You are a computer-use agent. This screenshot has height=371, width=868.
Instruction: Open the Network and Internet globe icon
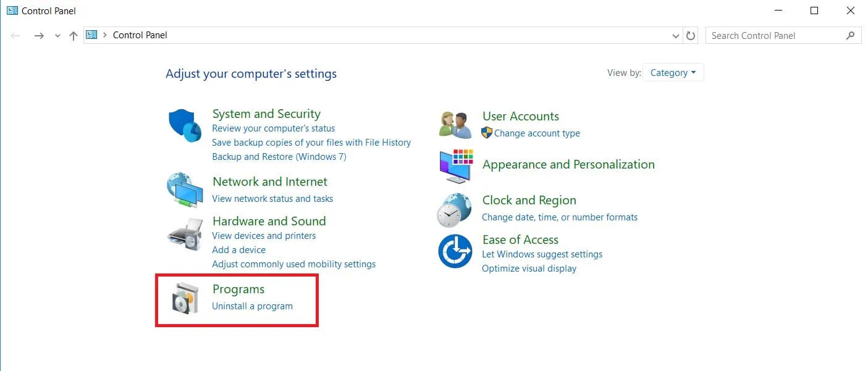(x=185, y=190)
